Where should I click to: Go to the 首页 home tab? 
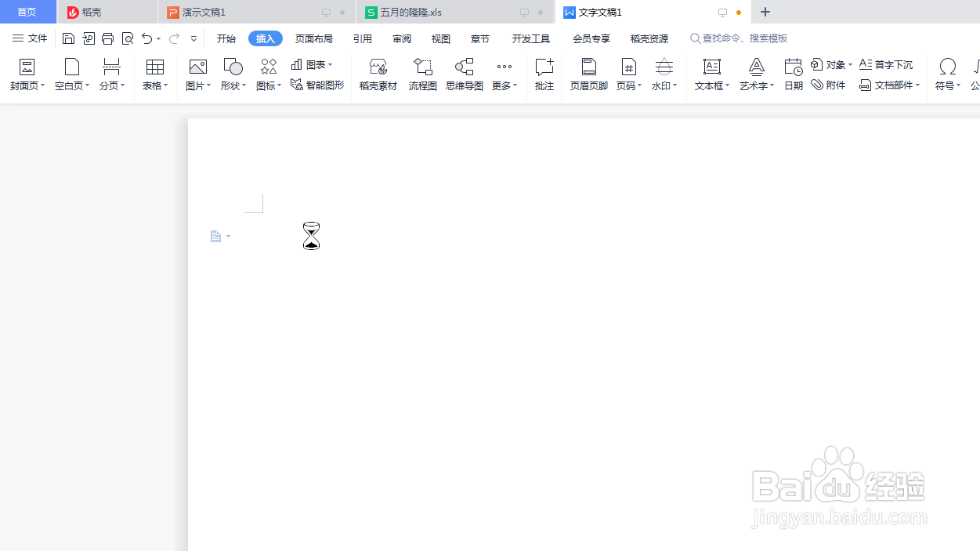pos(27,12)
